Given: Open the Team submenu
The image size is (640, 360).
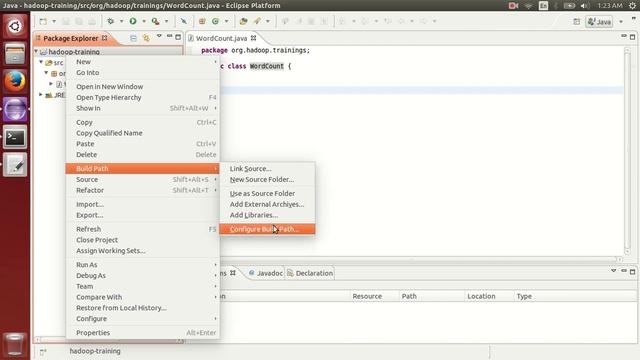Looking at the screenshot, I should coord(142,286).
